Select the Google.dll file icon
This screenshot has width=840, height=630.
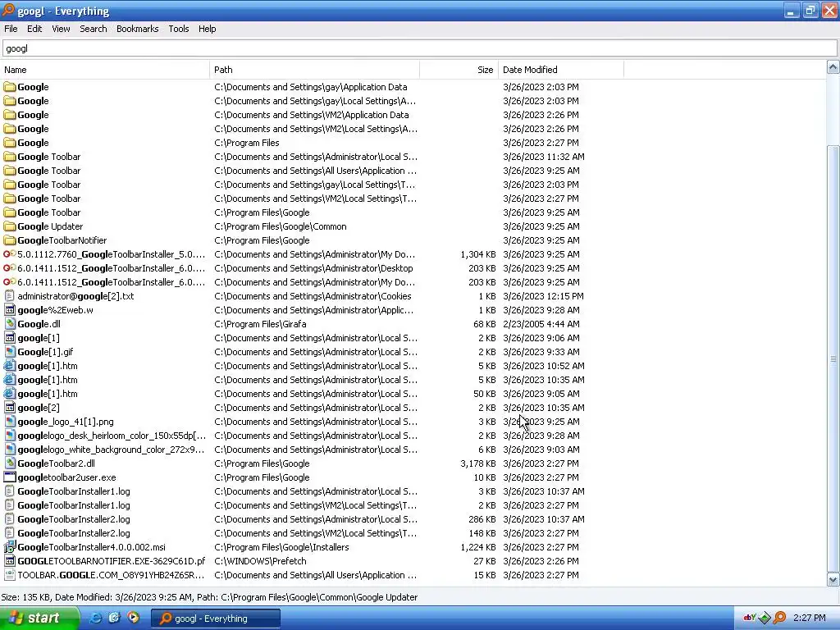click(10, 324)
